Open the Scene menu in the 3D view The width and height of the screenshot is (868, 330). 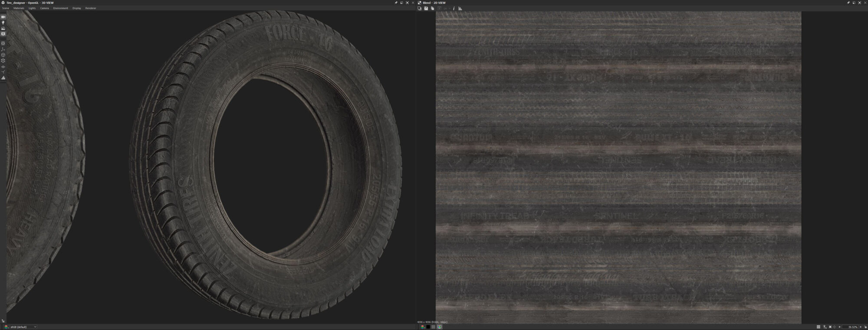6,8
